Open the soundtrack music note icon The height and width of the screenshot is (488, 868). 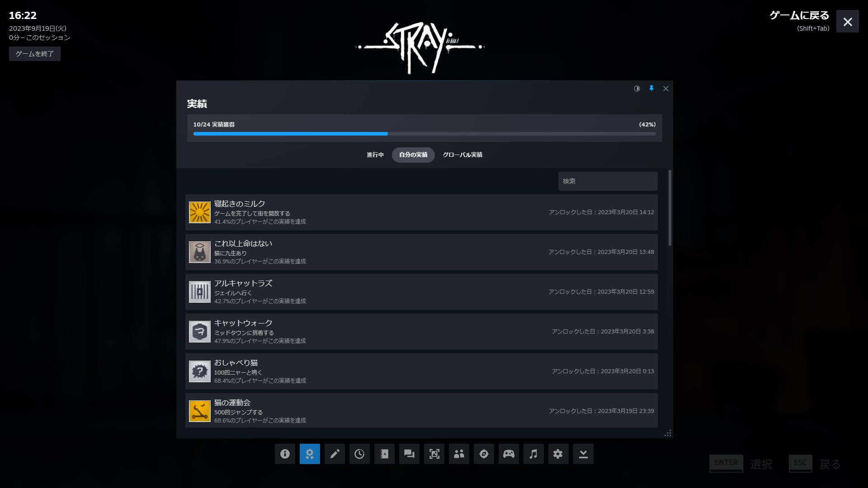tap(533, 454)
